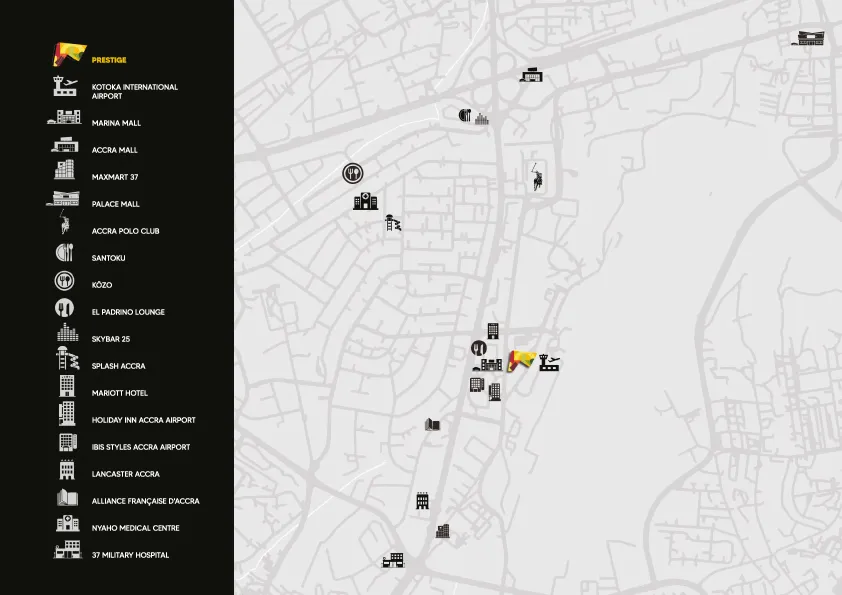
Task: Click the "KOTOKA INTERNATIONAL AIRPORT" label
Action: 135,91
